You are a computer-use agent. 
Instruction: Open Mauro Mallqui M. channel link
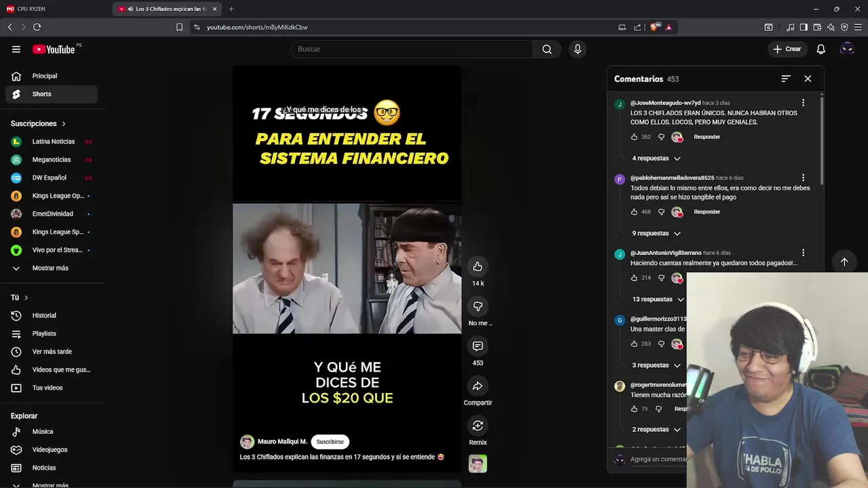tap(282, 442)
